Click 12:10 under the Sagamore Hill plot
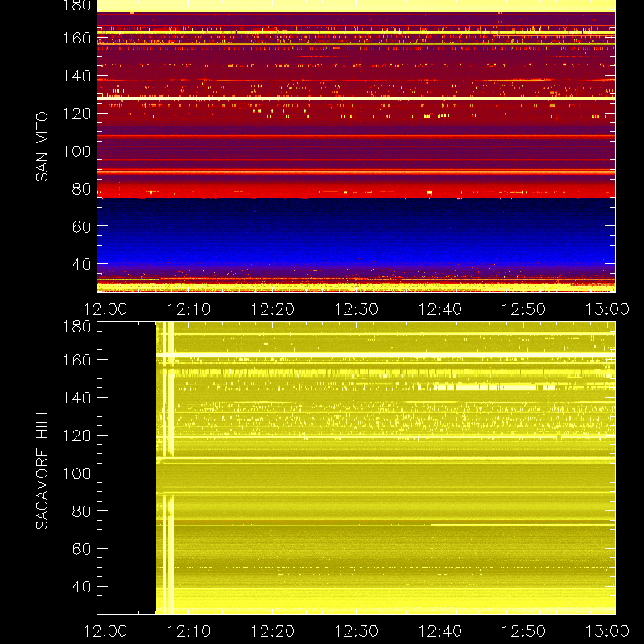The height and width of the screenshot is (644, 644). click(x=189, y=631)
